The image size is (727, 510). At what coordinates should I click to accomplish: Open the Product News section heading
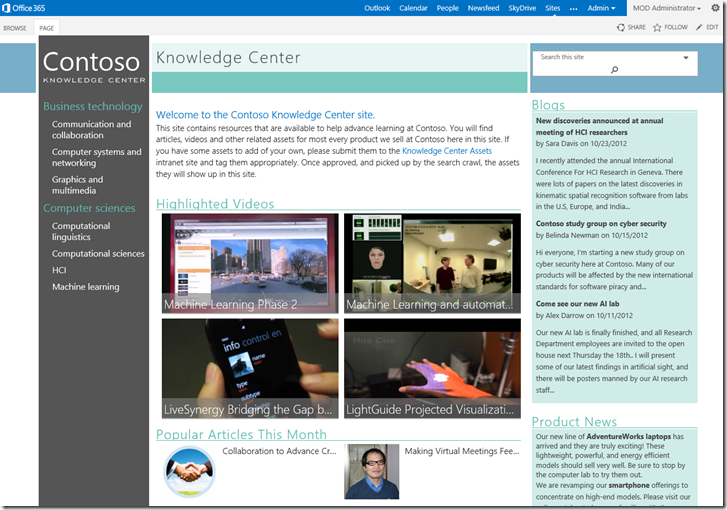click(574, 422)
